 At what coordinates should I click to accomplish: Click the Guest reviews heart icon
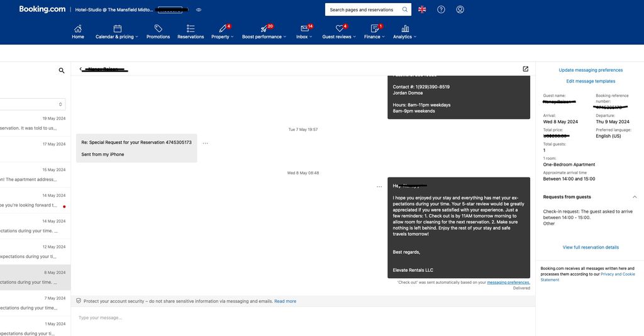339,28
